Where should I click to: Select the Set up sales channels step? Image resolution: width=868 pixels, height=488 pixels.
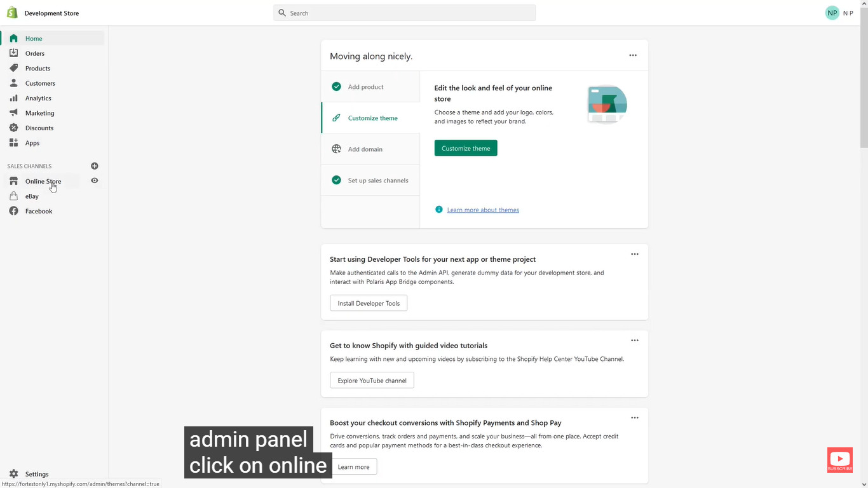(370, 180)
